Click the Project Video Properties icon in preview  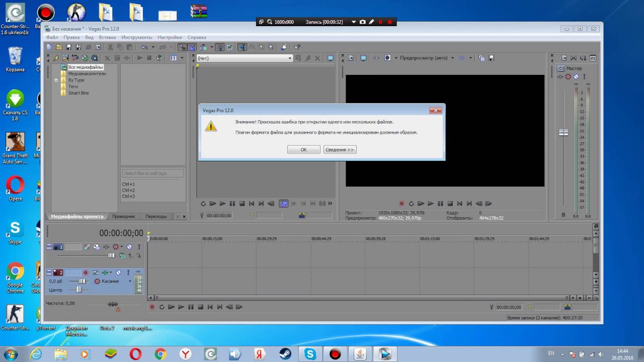(351, 58)
